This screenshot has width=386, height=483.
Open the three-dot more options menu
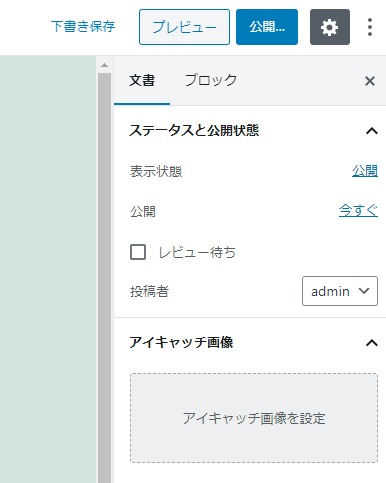coord(370,27)
